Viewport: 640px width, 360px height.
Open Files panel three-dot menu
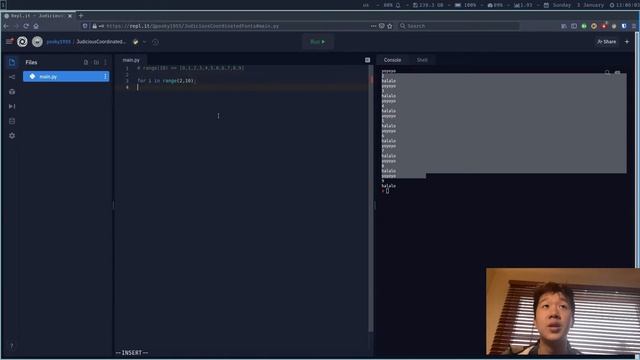[x=105, y=62]
